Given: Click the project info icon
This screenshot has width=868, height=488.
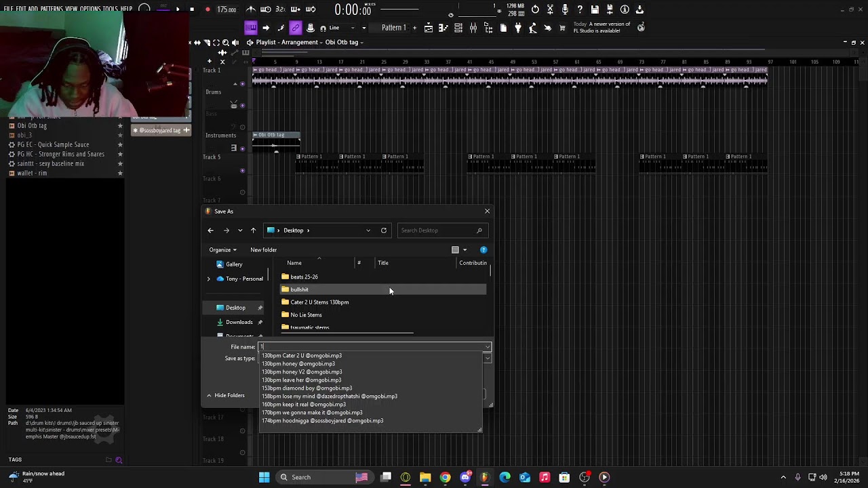Looking at the screenshot, I should pyautogui.click(x=625, y=9).
